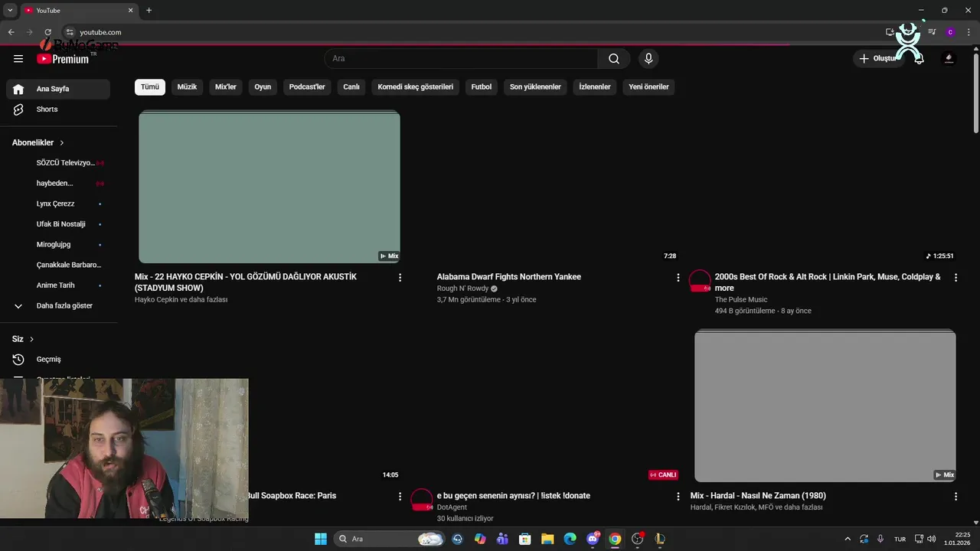This screenshot has width=980, height=551.
Task: Open Microsoft Store from taskbar
Action: click(x=524, y=539)
